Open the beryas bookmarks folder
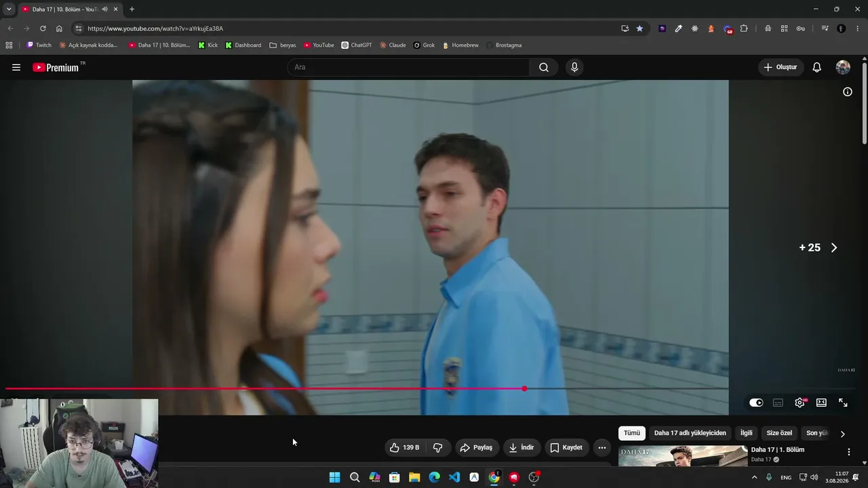 click(283, 45)
